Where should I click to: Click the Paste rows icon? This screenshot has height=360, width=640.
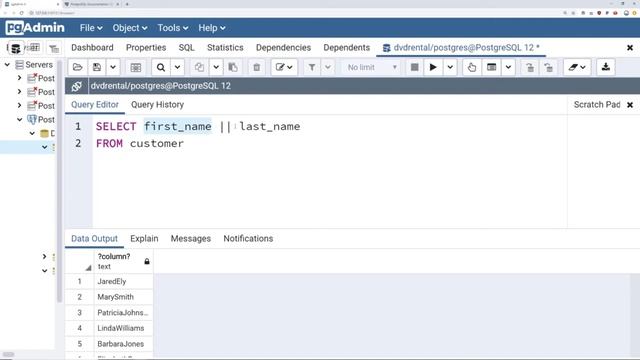point(233,67)
